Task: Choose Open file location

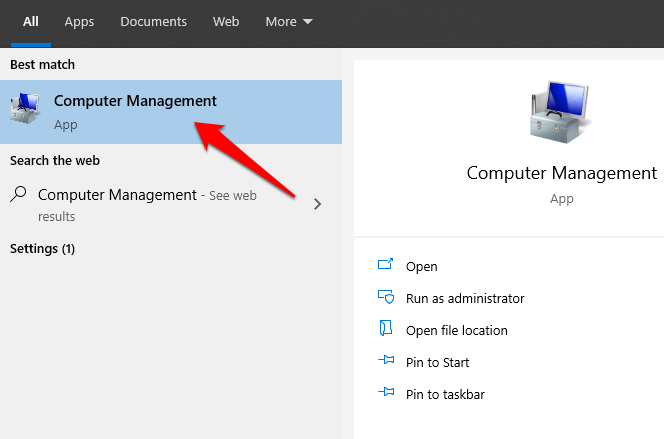Action: click(x=456, y=330)
